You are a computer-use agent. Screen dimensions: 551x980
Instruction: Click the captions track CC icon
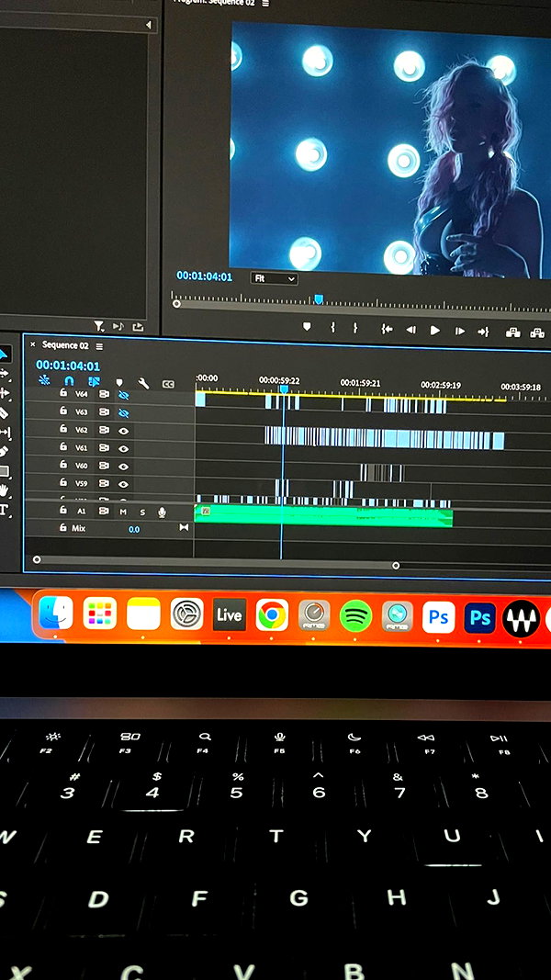click(x=168, y=384)
